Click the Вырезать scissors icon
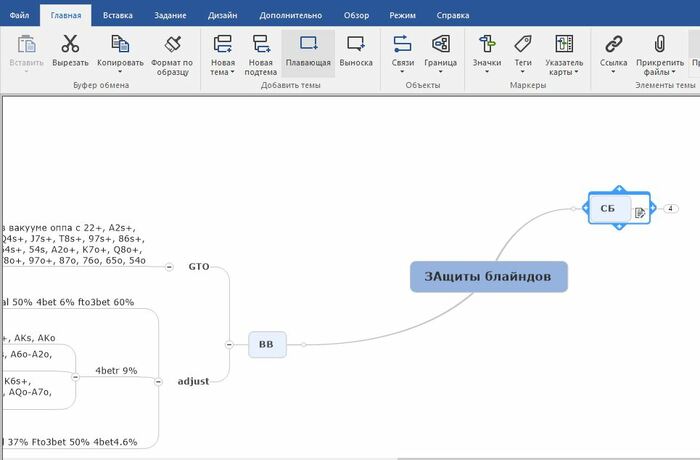 click(x=70, y=44)
